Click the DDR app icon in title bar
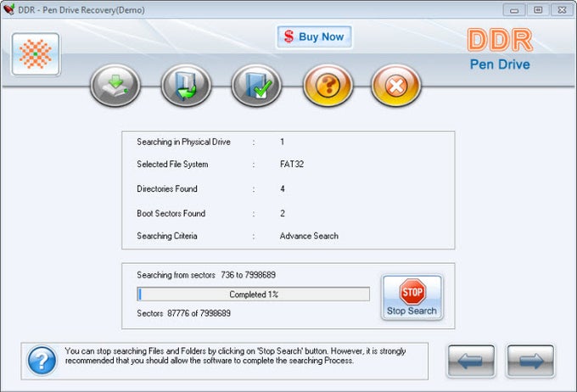Screen dimensions: 577x392 8,9
